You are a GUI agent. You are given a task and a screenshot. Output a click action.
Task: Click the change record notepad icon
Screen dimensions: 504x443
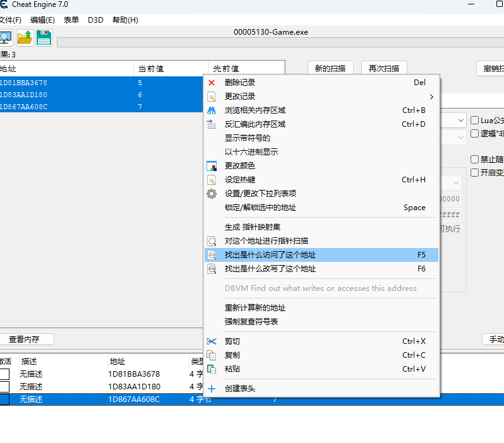coord(212,97)
